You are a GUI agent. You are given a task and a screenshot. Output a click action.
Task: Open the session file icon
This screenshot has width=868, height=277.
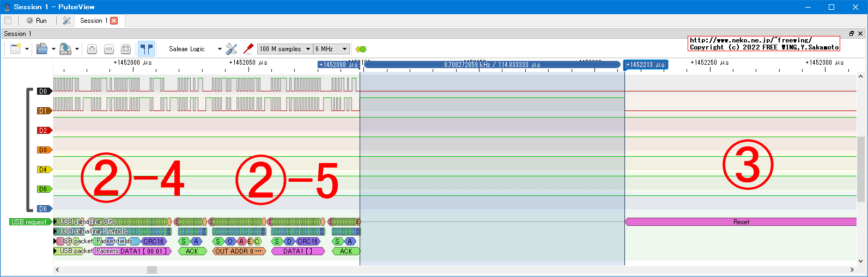(42, 49)
